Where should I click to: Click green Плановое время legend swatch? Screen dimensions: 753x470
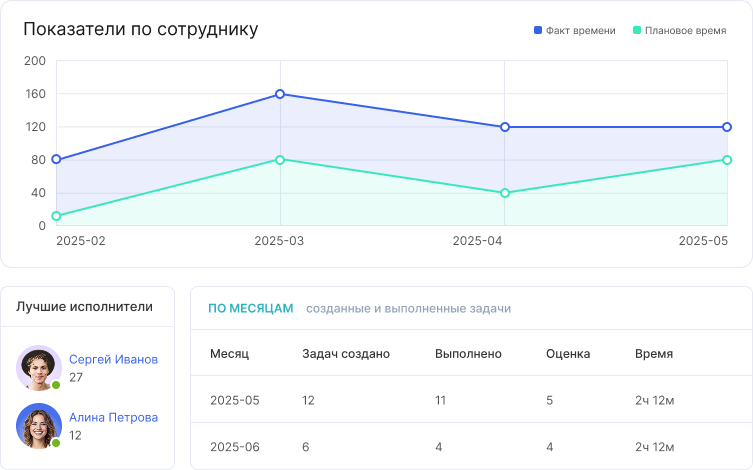pos(637,31)
